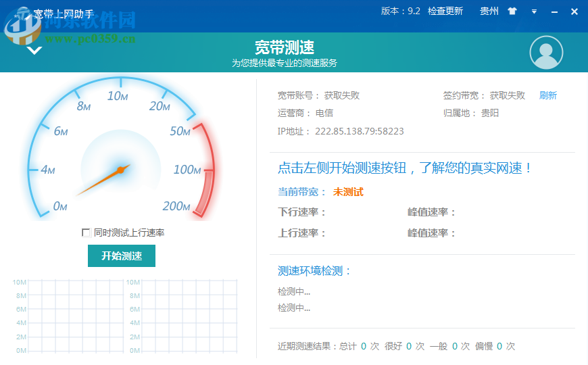Click the user avatar profile icon
This screenshot has width=588, height=365.
pyautogui.click(x=546, y=53)
